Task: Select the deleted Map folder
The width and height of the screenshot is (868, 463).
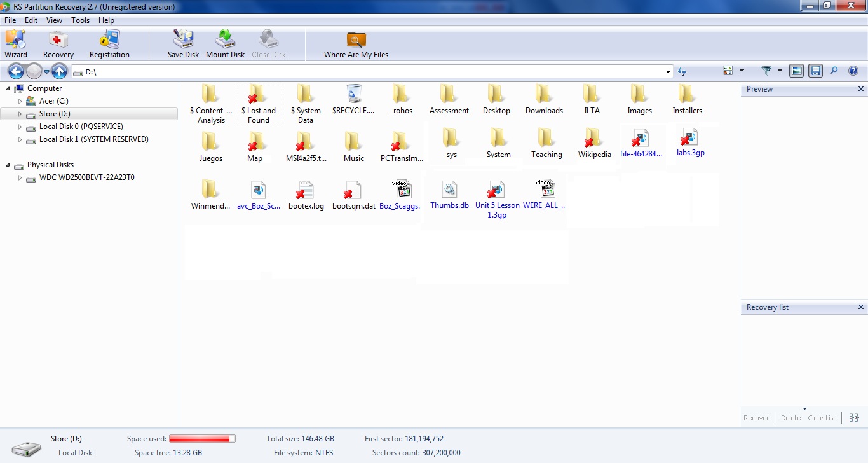Action: [255, 147]
